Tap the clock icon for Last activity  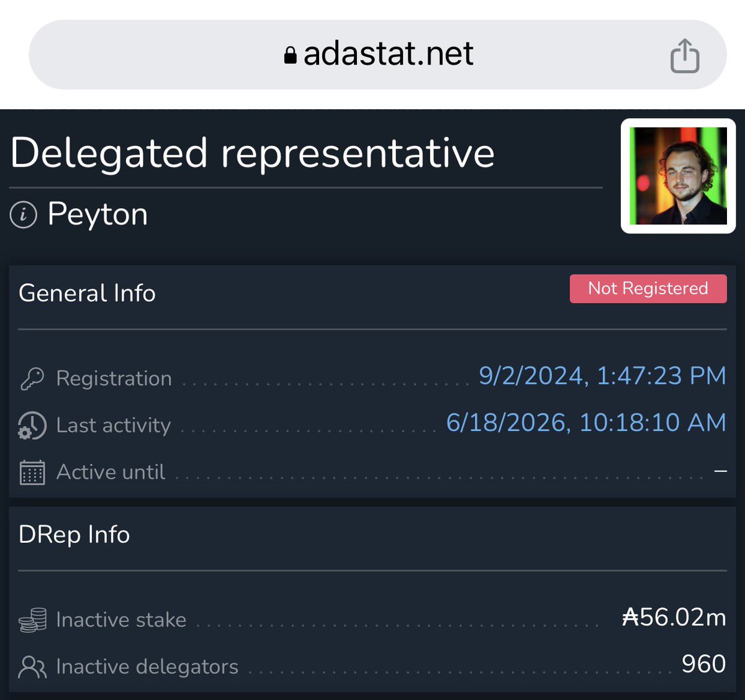[32, 425]
